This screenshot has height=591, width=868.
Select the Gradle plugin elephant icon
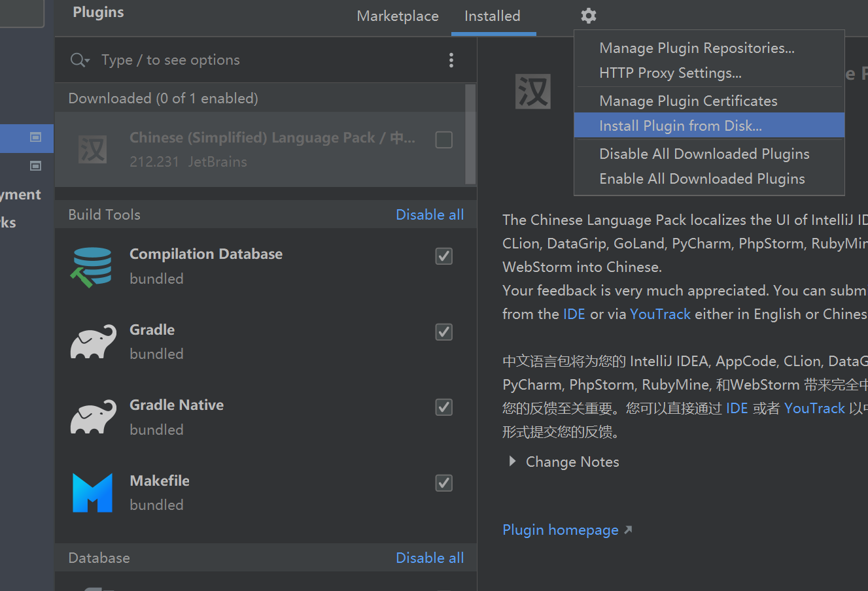click(x=93, y=342)
